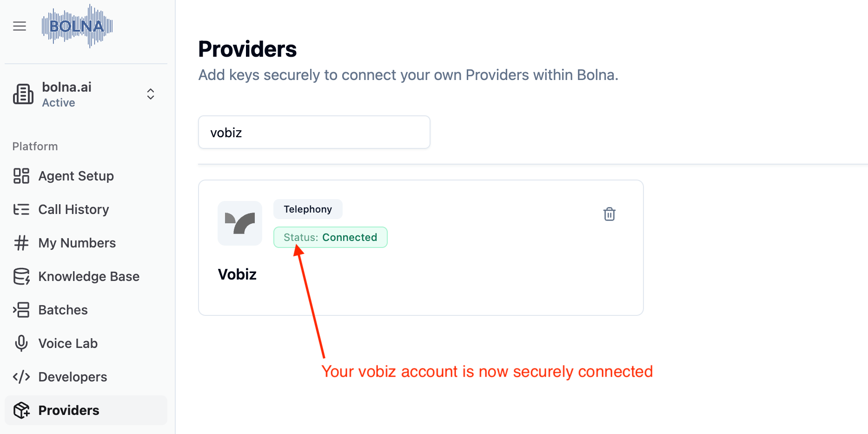Click the Providers package icon
The height and width of the screenshot is (434, 868).
click(21, 410)
